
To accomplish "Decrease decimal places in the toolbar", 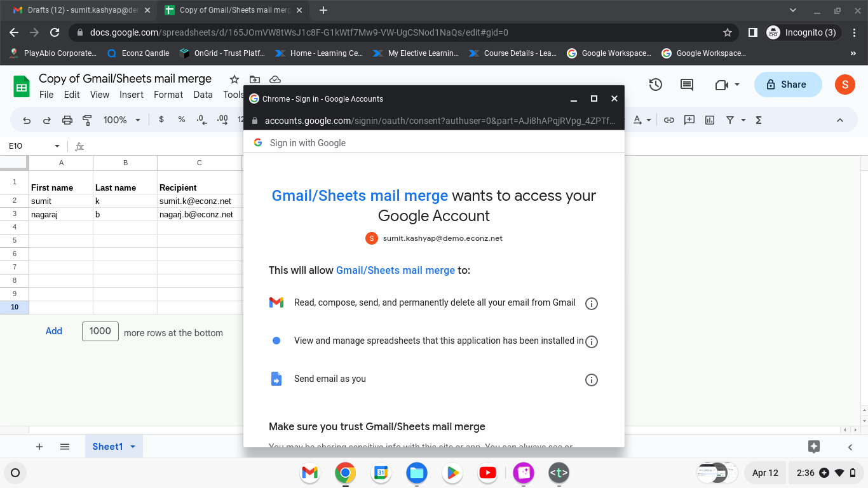I will (202, 120).
